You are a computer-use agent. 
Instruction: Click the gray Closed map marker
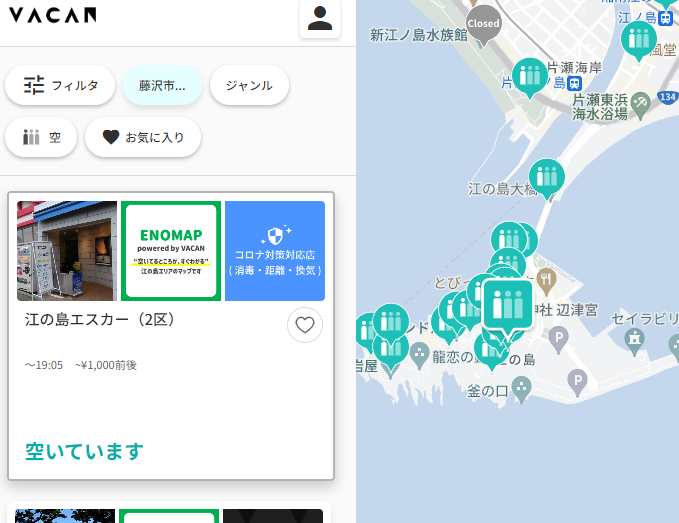(x=484, y=24)
